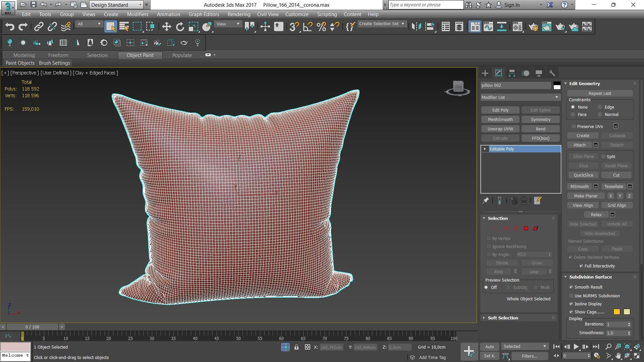Enable the Split checkbox
Screen dimensions: 644x362
click(603, 157)
